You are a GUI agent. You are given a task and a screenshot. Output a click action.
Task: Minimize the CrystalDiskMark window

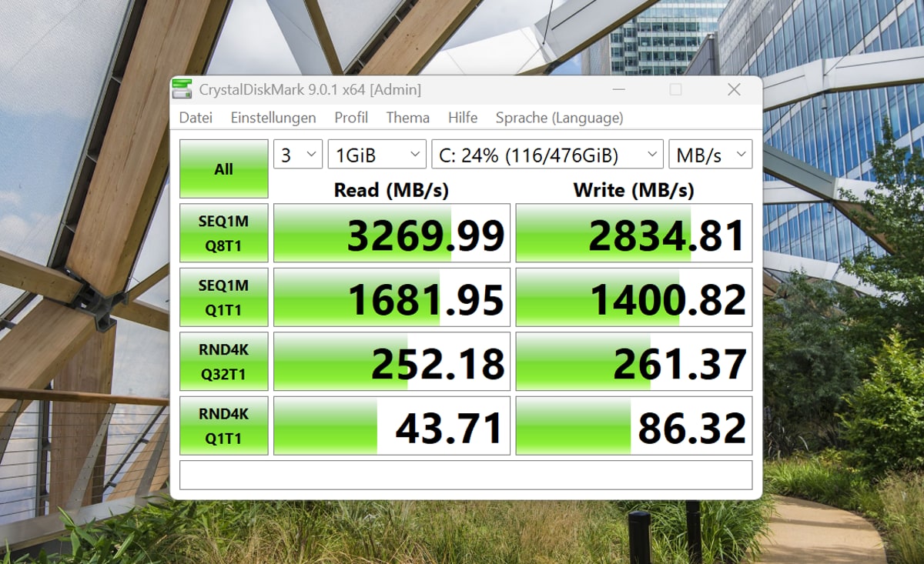point(617,90)
